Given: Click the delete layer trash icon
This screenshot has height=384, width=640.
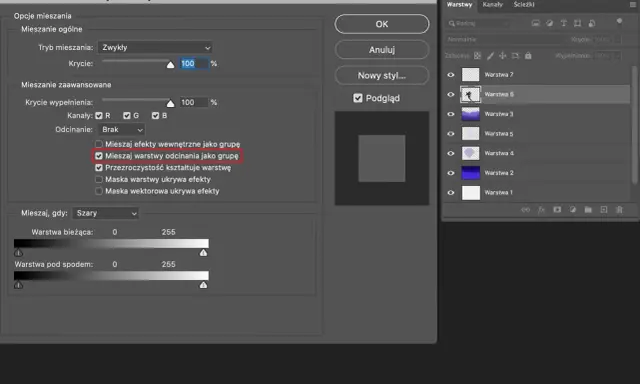Looking at the screenshot, I should tap(619, 210).
